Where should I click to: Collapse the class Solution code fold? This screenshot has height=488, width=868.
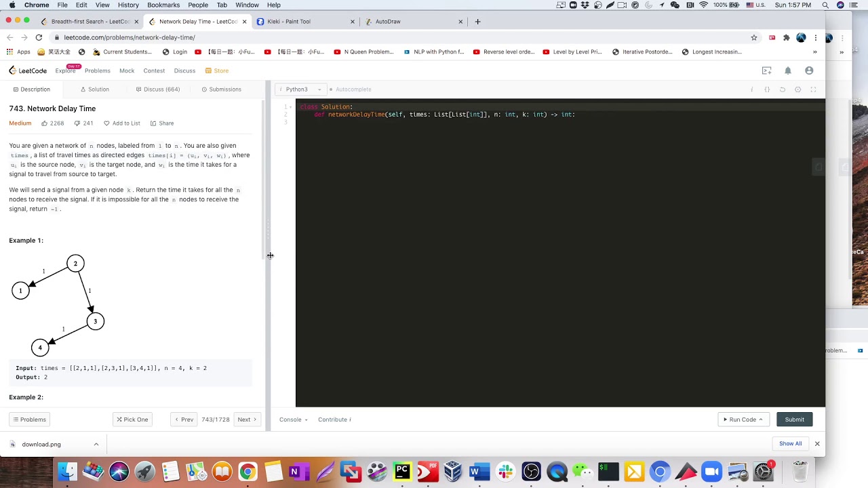pos(292,106)
